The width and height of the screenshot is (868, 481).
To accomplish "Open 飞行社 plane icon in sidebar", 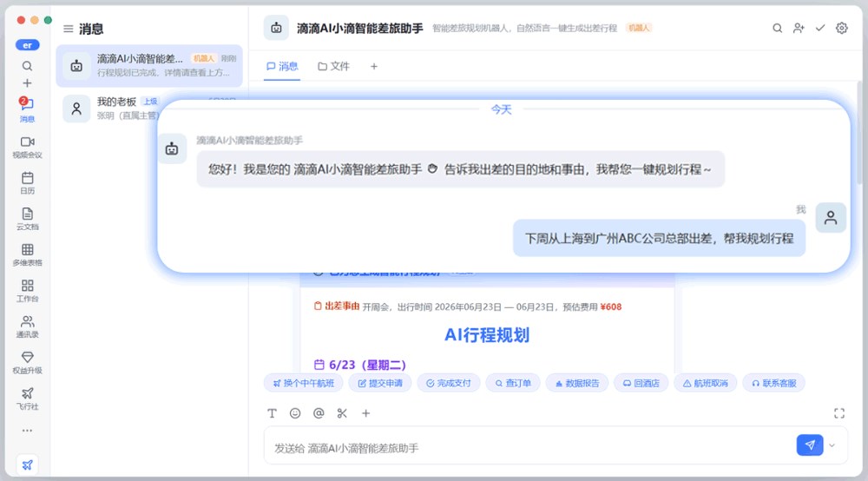I will tap(27, 399).
